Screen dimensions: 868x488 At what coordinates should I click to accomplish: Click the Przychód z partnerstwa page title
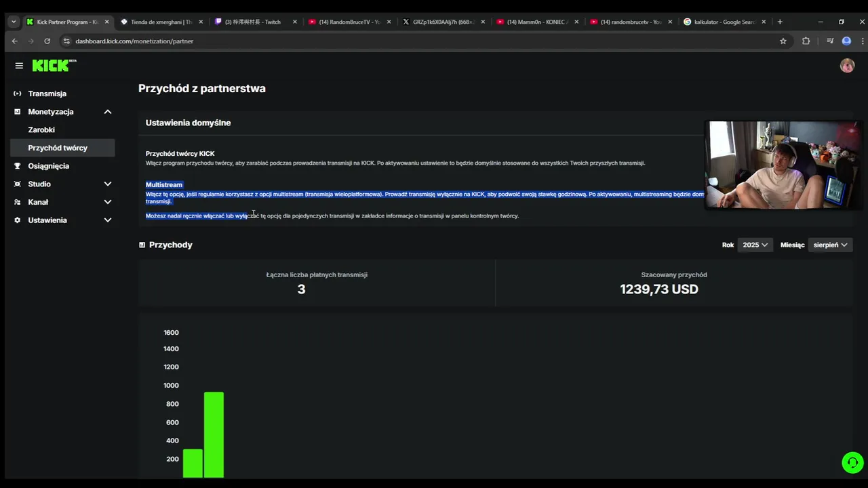(x=202, y=88)
